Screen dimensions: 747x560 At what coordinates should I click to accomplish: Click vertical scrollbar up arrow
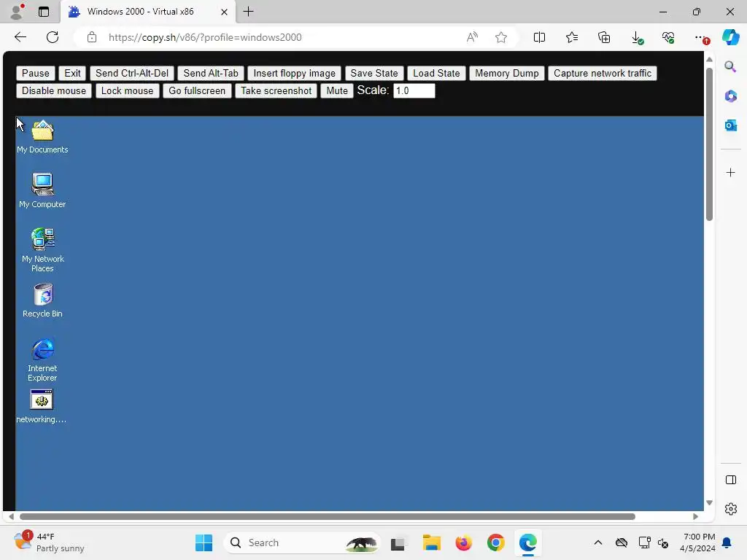coord(709,60)
